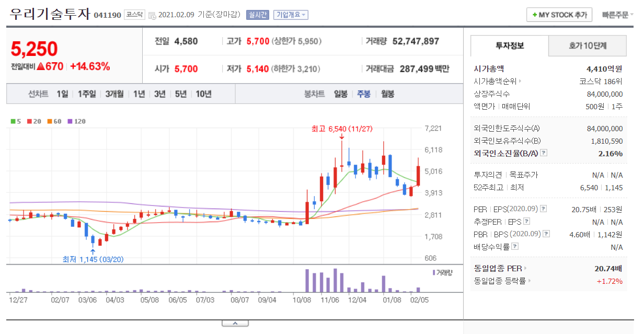Click the calendar icon beside the date
The height and width of the screenshot is (334, 644).
152,15
